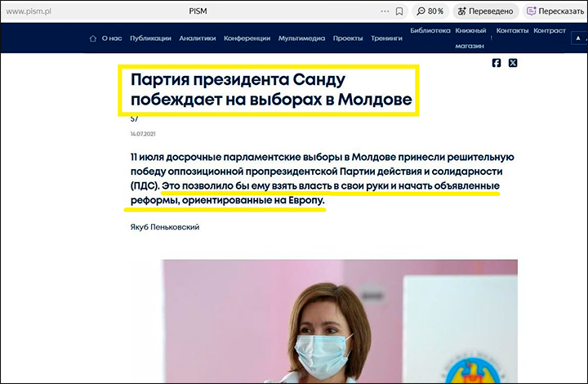Open the browser three-dots menu

point(385,11)
